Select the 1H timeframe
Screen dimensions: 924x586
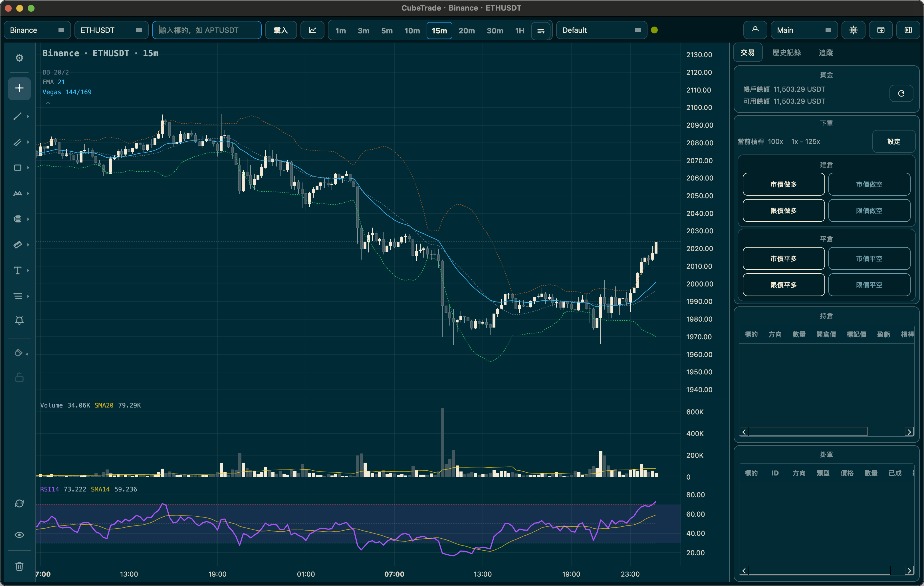coord(520,30)
